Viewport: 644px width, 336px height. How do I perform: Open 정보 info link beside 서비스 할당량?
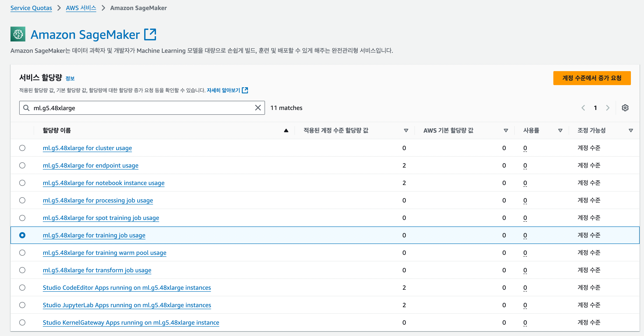click(x=70, y=78)
